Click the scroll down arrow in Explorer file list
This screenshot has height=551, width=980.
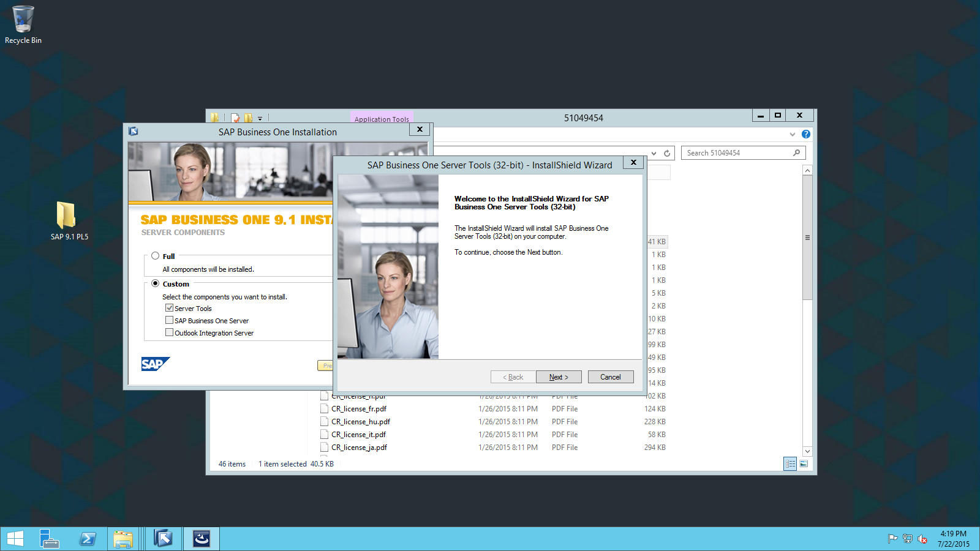tap(807, 451)
